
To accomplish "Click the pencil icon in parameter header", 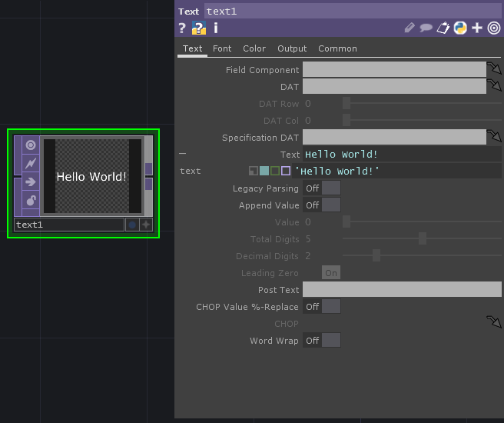I will coord(409,28).
